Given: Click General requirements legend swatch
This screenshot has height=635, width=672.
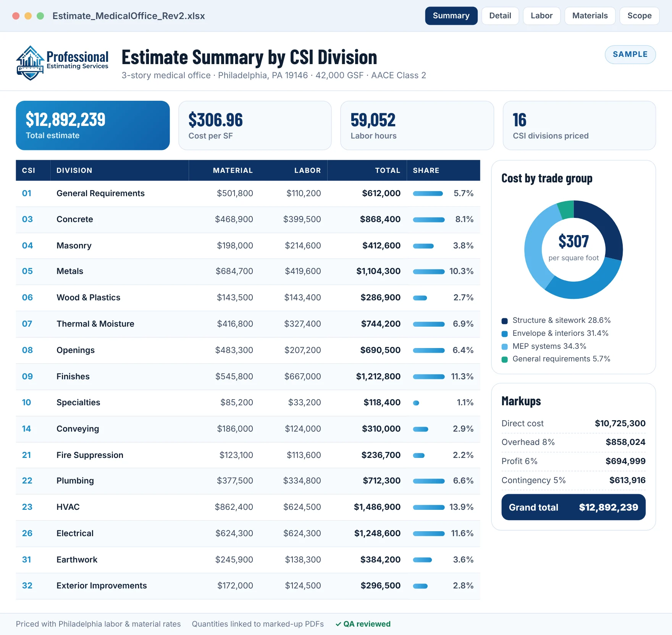Looking at the screenshot, I should [x=505, y=359].
